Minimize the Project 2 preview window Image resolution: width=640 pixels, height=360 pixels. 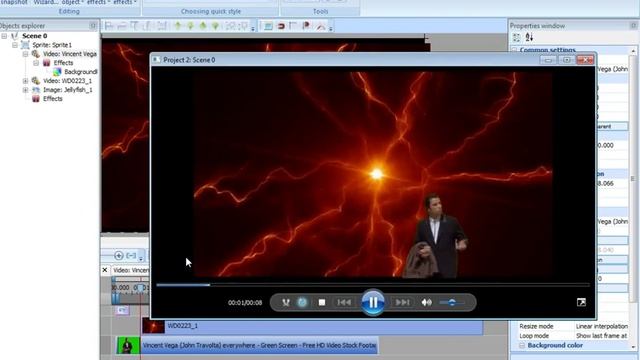click(548, 60)
